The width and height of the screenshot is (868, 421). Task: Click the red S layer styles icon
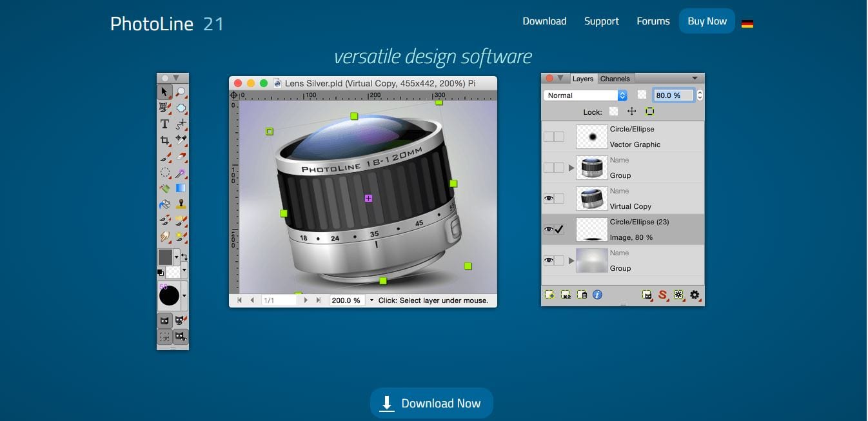(662, 295)
